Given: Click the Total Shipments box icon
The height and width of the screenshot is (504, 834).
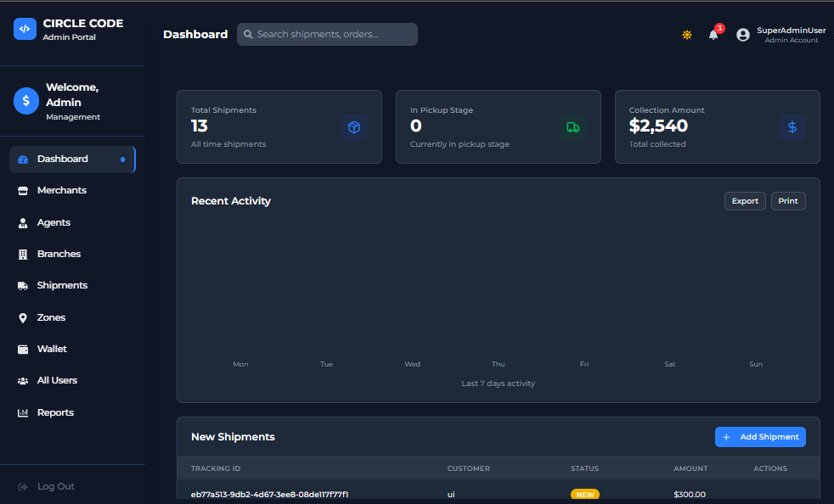Looking at the screenshot, I should coord(354,127).
